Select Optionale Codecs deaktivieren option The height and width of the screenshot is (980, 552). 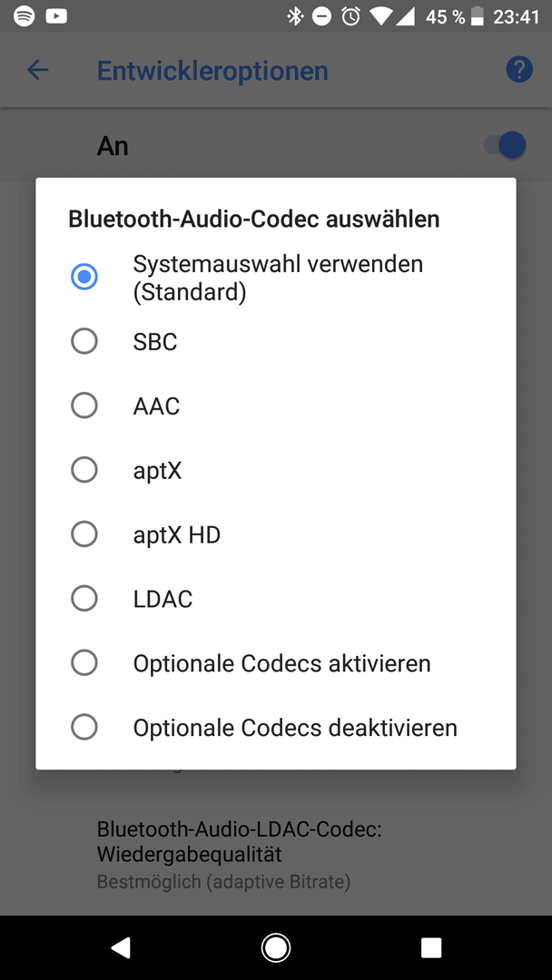[276, 727]
